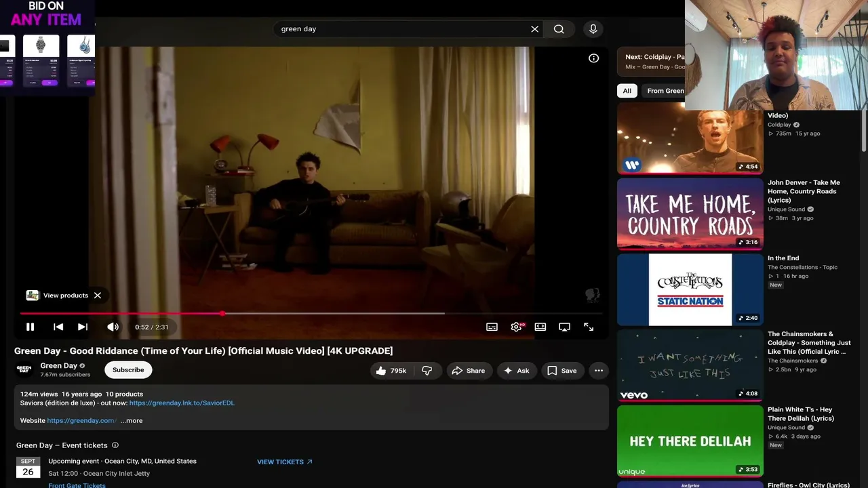
Task: Switch to theater mode
Action: pyautogui.click(x=540, y=327)
